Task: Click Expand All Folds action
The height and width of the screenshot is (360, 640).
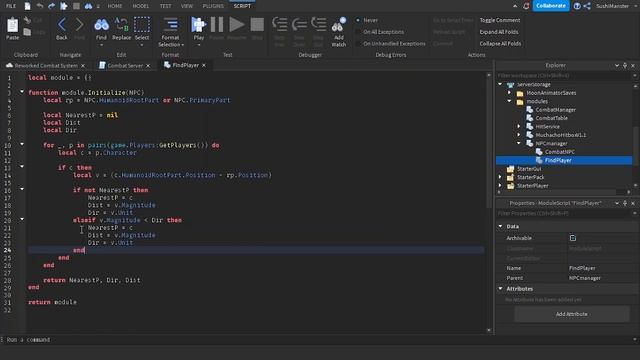Action: 499,32
